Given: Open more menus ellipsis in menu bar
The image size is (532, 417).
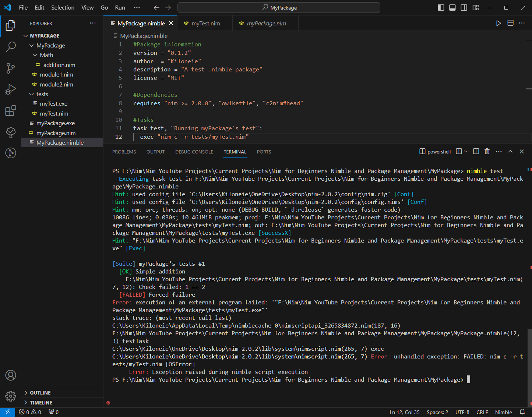Looking at the screenshot, I should pyautogui.click(x=137, y=8).
